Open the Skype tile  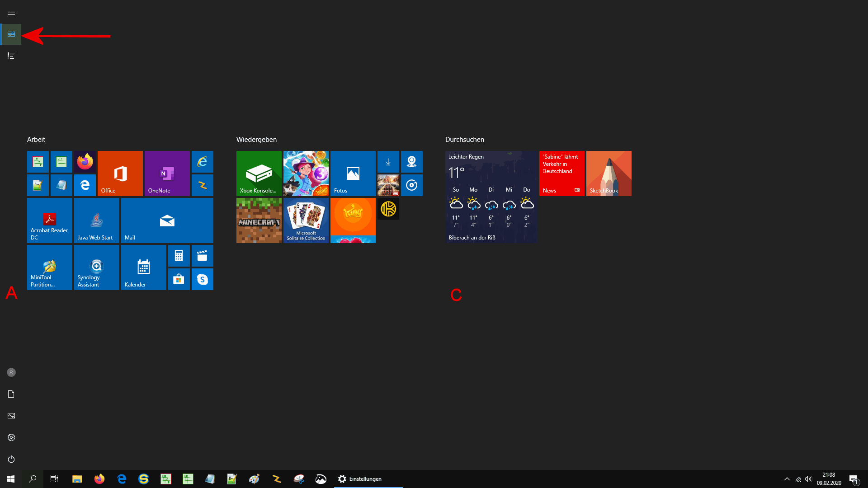[x=203, y=279]
